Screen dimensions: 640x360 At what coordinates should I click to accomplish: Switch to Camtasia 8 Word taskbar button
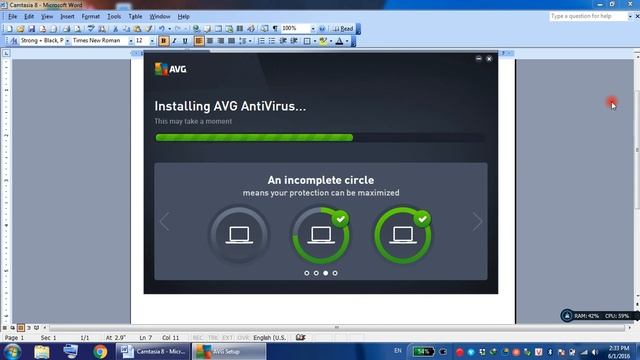153,351
